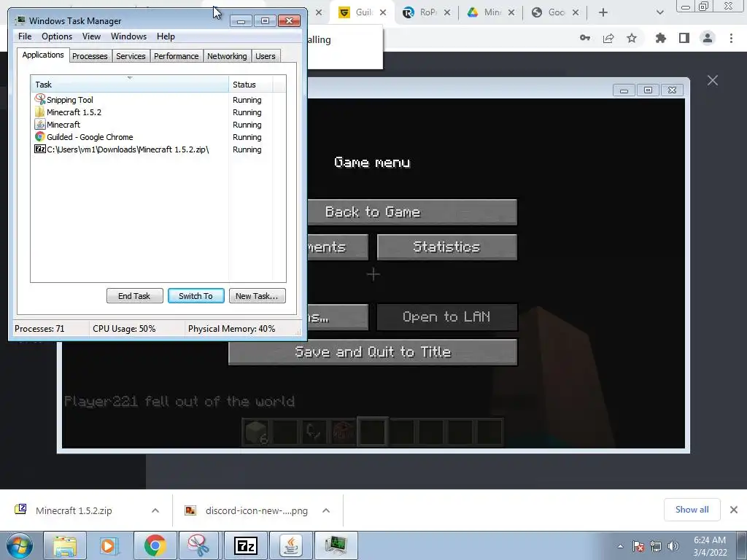
Task: Select the Minecraft 1.5.2.zip 7-Zip task
Action: pyautogui.click(x=158, y=149)
